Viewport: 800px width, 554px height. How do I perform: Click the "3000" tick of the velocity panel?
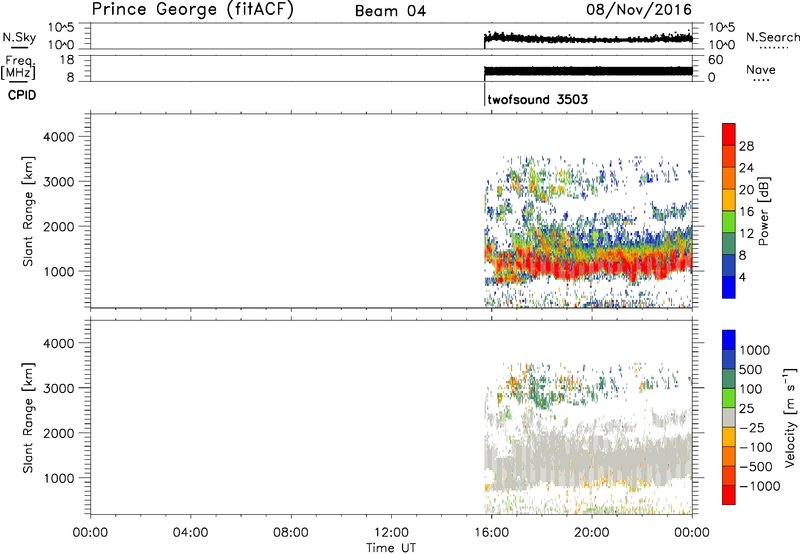tap(58, 388)
